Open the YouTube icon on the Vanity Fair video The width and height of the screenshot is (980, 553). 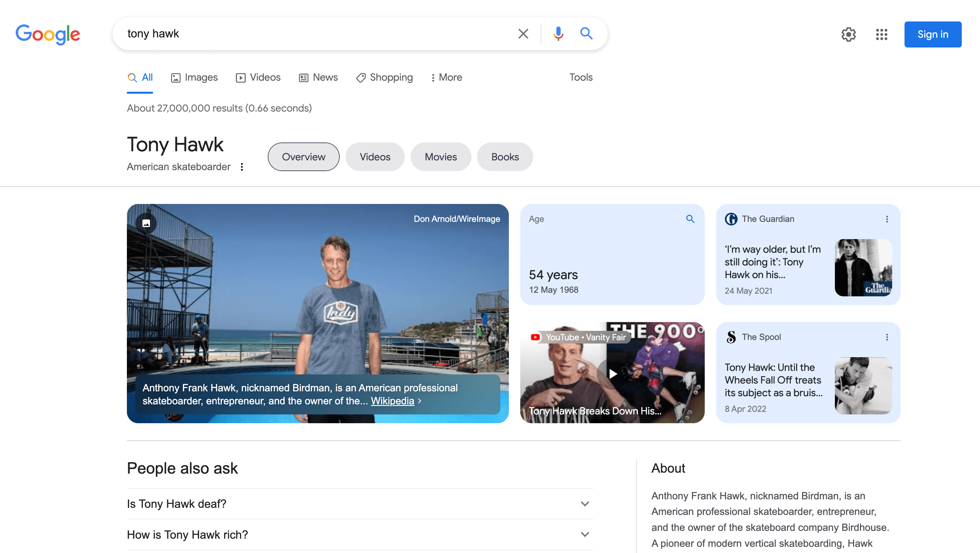(x=535, y=337)
